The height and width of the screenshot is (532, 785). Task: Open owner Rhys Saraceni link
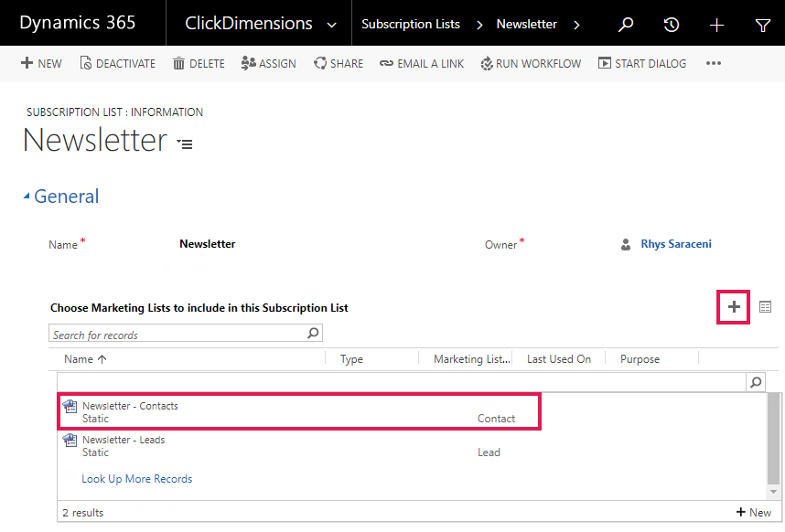coord(676,244)
